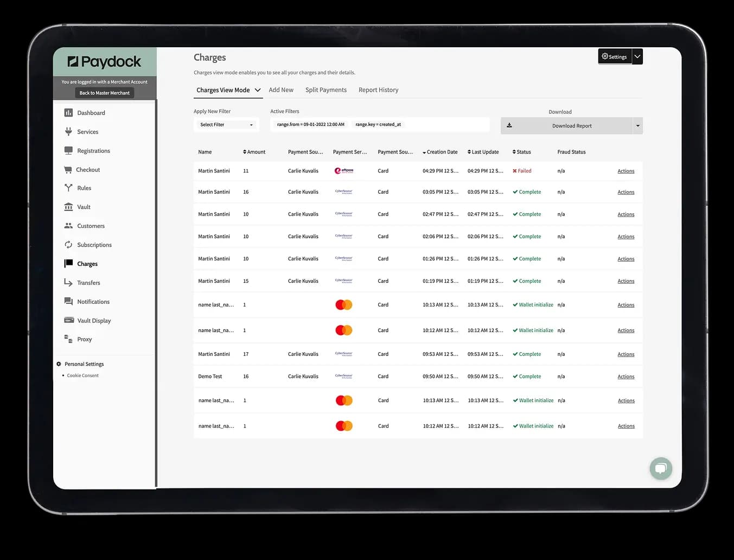
Task: Open the Dashboard chart icon in sidebar
Action: coord(68,113)
